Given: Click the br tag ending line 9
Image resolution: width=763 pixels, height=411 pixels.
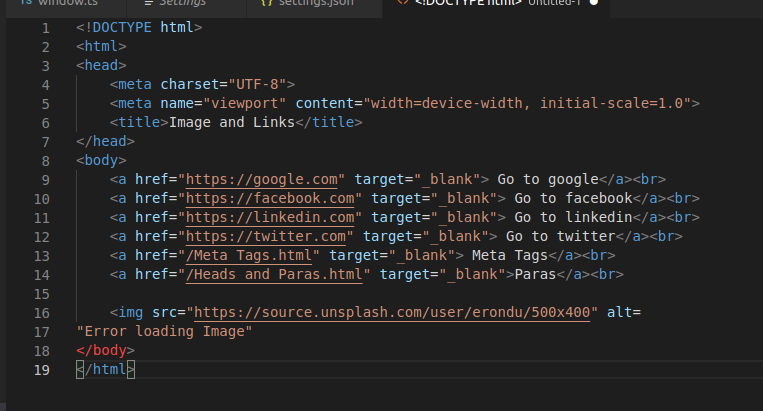Looking at the screenshot, I should coord(649,179).
